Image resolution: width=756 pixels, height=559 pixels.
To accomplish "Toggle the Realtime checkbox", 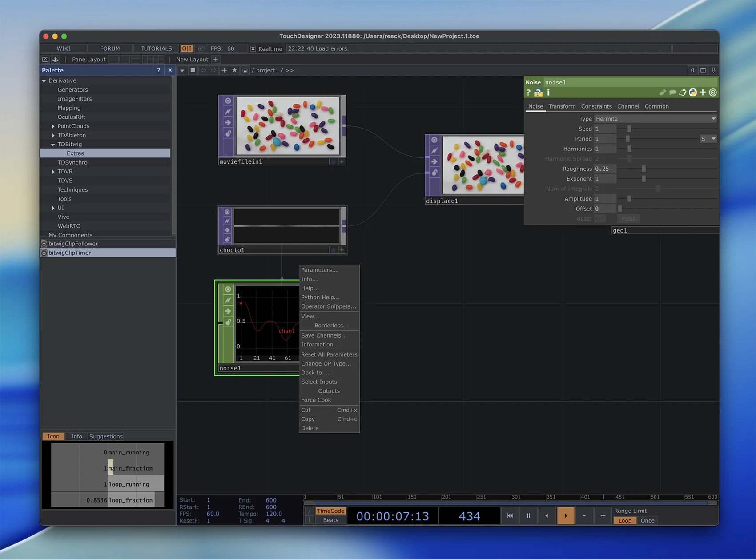I will 253,48.
